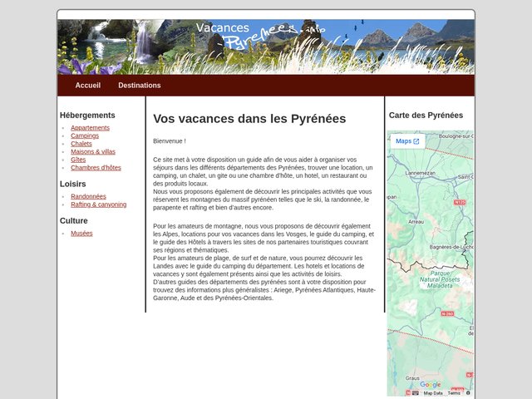This screenshot has height=399, width=532.
Task: Follow the Maisons & villas link
Action: click(x=93, y=151)
